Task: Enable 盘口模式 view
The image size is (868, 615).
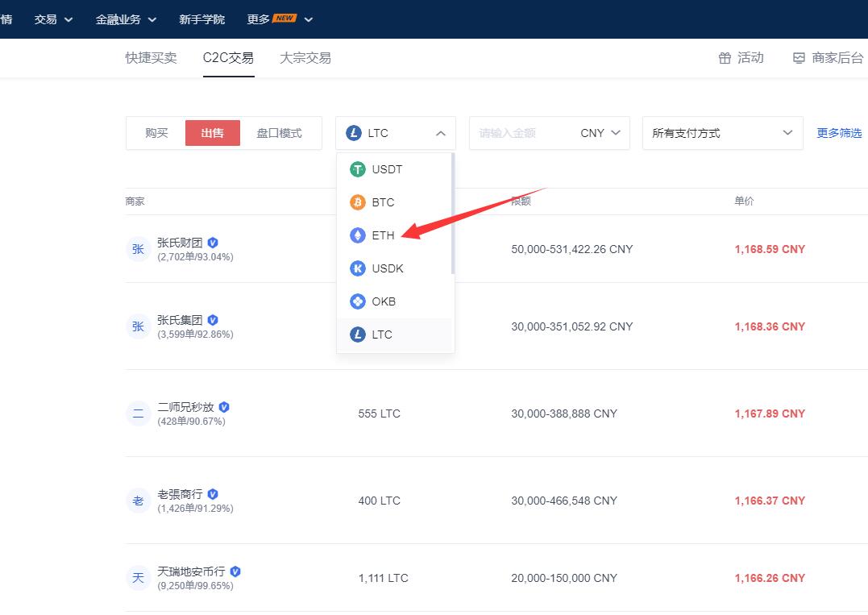Action: [280, 133]
